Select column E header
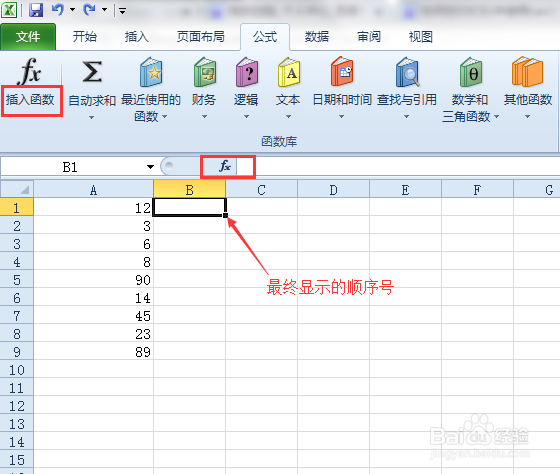This screenshot has width=560, height=474. (x=405, y=189)
